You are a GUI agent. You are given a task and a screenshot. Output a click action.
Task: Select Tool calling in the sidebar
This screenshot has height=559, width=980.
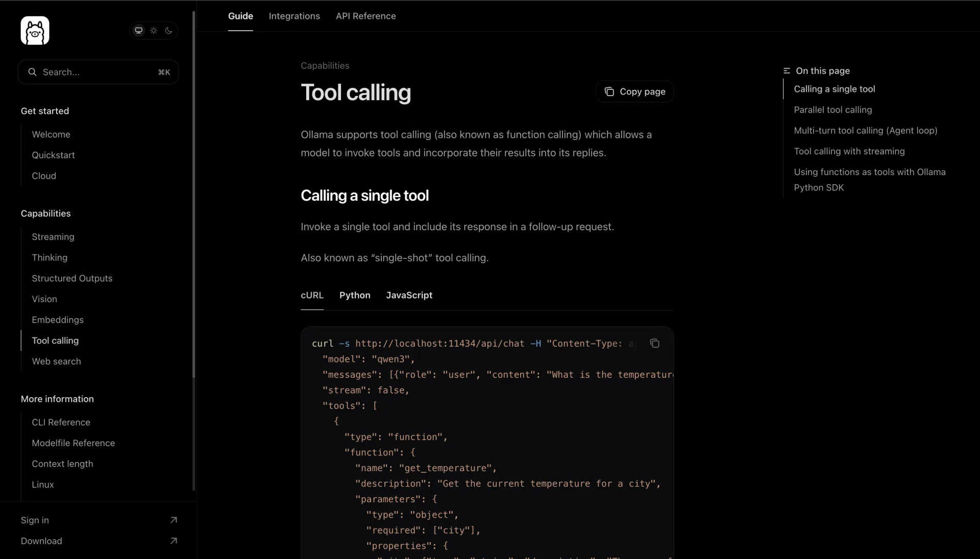55,341
